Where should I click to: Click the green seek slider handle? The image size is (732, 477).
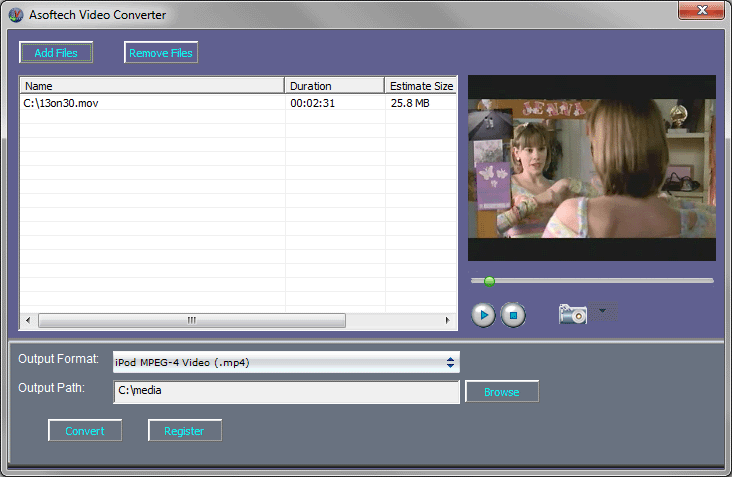click(x=489, y=281)
